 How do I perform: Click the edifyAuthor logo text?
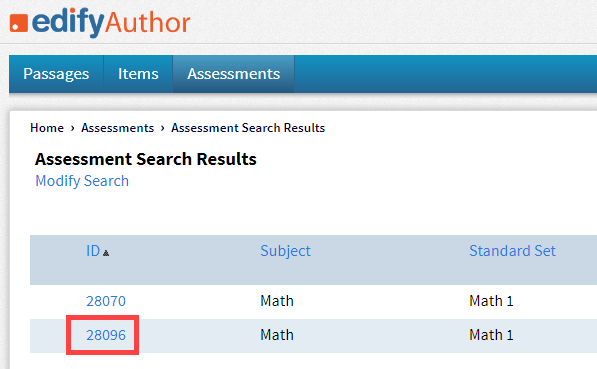coord(111,22)
